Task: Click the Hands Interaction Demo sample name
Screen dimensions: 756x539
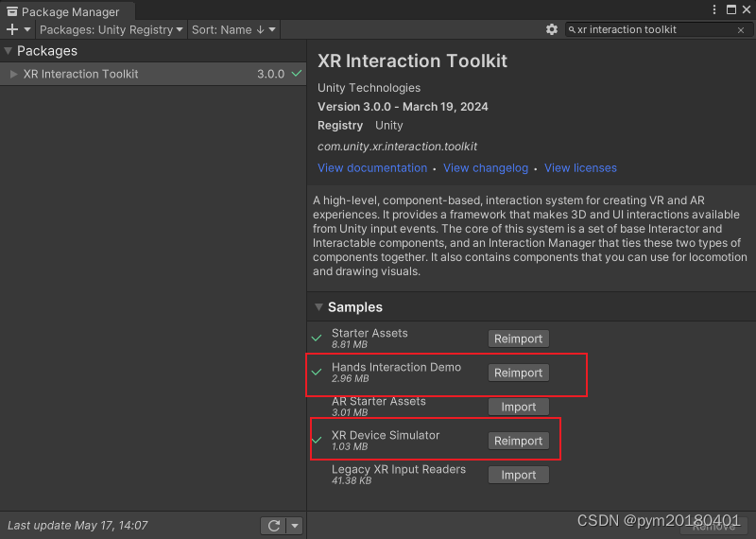Action: tap(396, 367)
